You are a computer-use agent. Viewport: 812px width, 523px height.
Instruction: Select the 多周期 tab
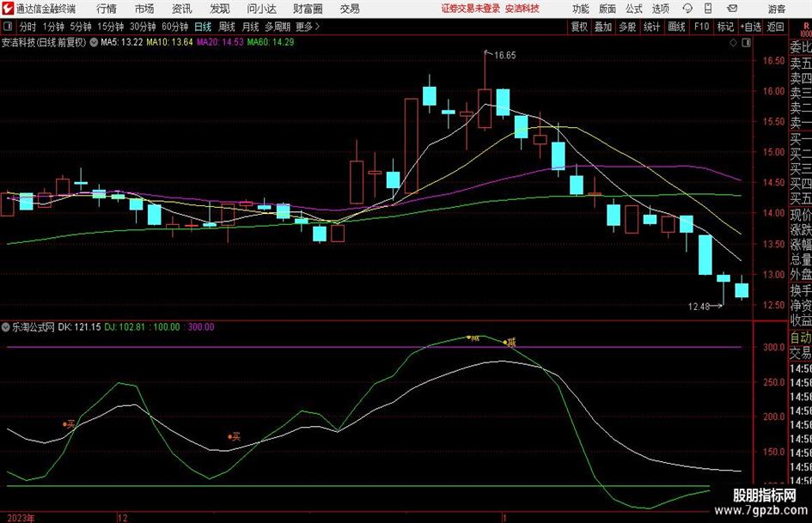[278, 27]
